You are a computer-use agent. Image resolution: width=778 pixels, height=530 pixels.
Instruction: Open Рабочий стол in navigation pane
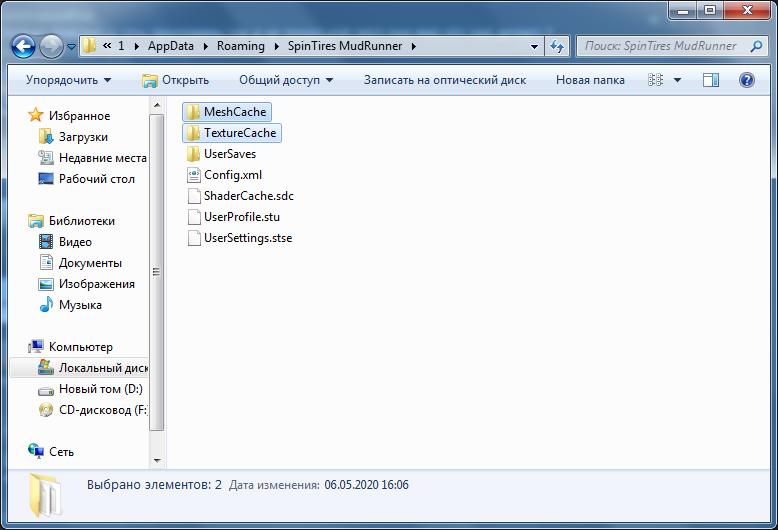tap(97, 179)
